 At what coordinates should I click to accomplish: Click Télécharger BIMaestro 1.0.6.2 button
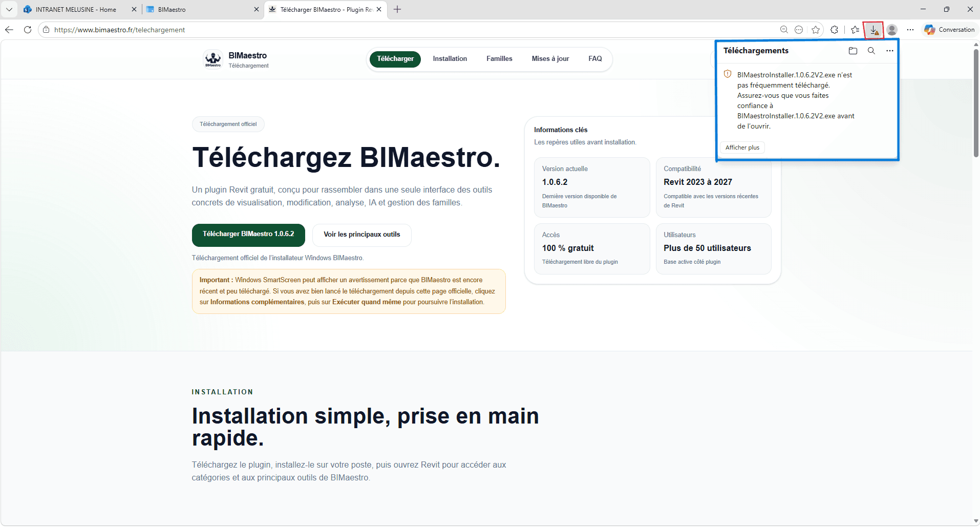click(248, 235)
